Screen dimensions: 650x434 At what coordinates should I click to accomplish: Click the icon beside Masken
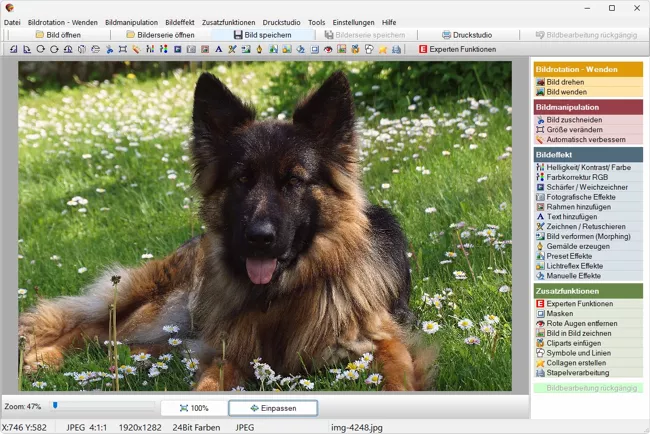pos(540,314)
